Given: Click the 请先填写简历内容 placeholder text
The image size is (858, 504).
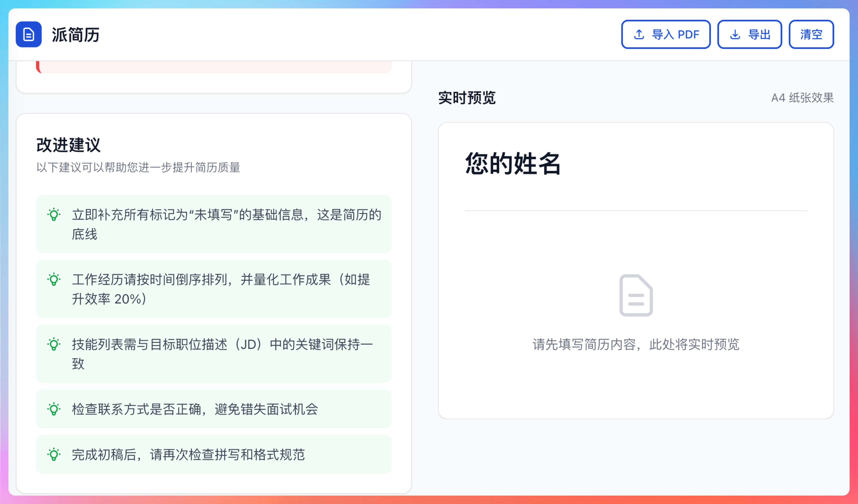Looking at the screenshot, I should (x=636, y=344).
